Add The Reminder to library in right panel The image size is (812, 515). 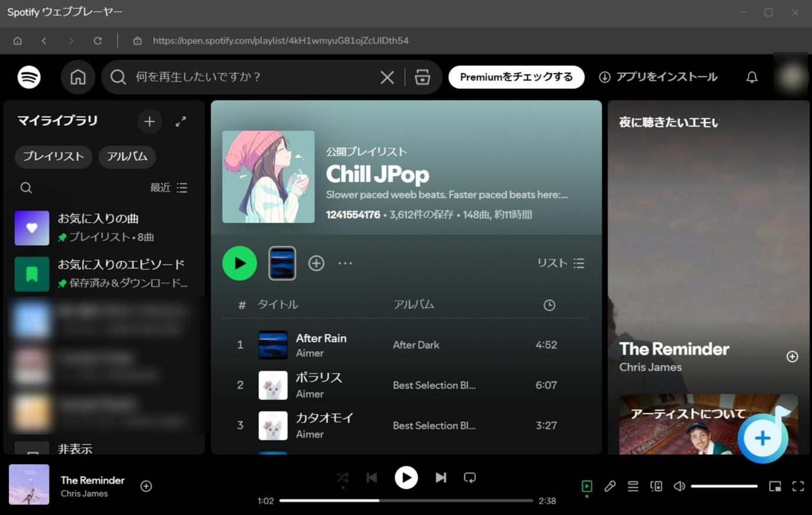point(793,356)
